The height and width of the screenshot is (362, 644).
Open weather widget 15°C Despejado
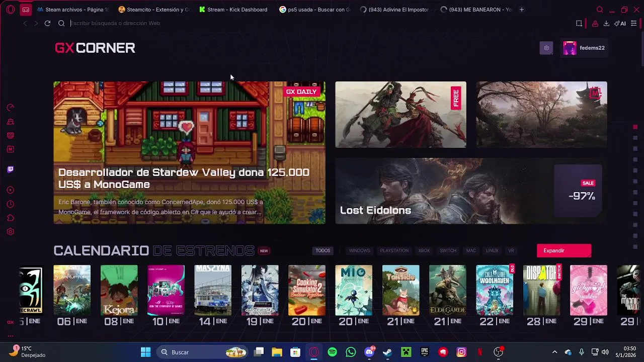pyautogui.click(x=28, y=351)
